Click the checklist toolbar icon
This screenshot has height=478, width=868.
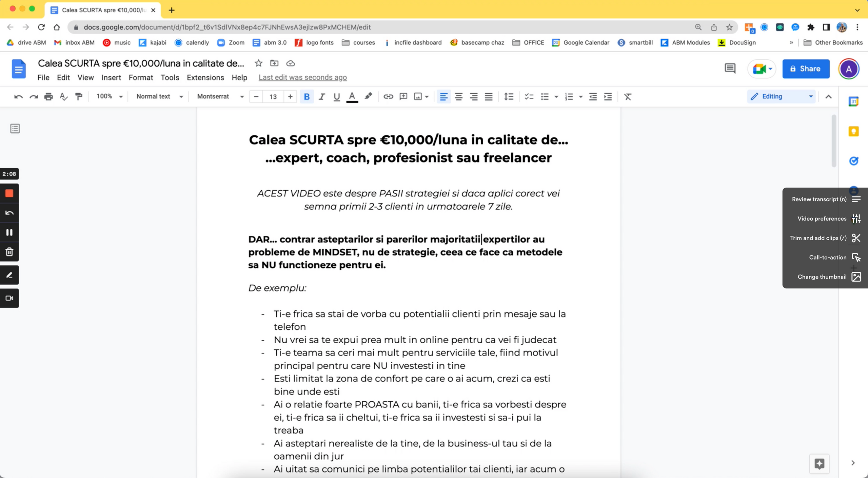[x=529, y=97]
